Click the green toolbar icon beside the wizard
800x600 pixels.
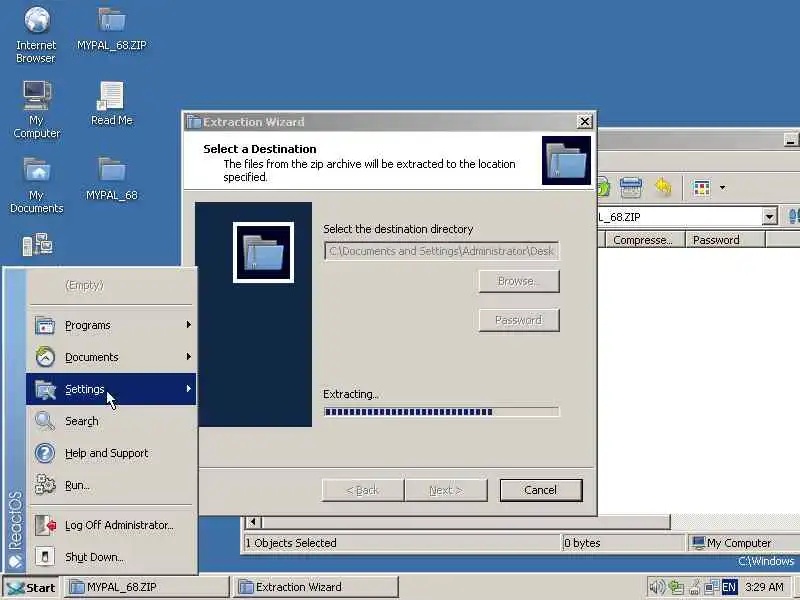[603, 187]
